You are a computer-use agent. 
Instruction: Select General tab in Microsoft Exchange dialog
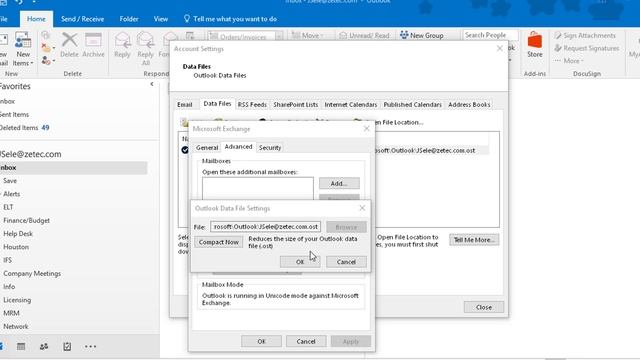coord(207,147)
